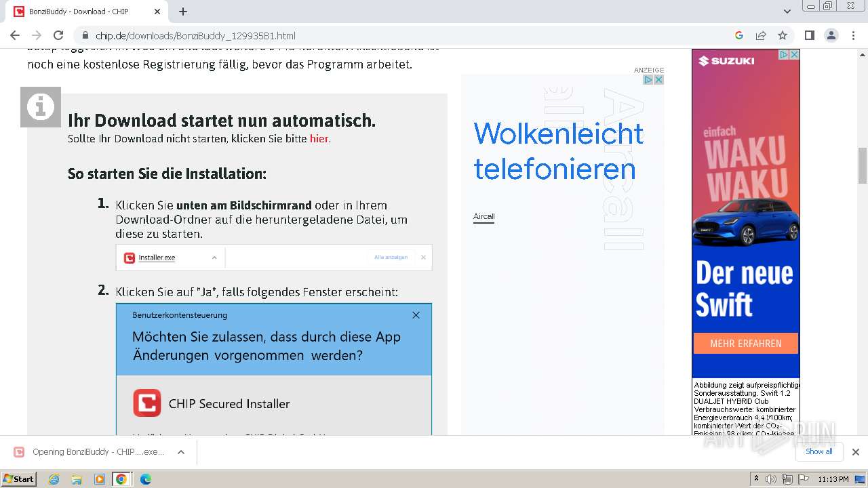
Task: Click the taskbar clock 11:13 PM
Action: 833,479
